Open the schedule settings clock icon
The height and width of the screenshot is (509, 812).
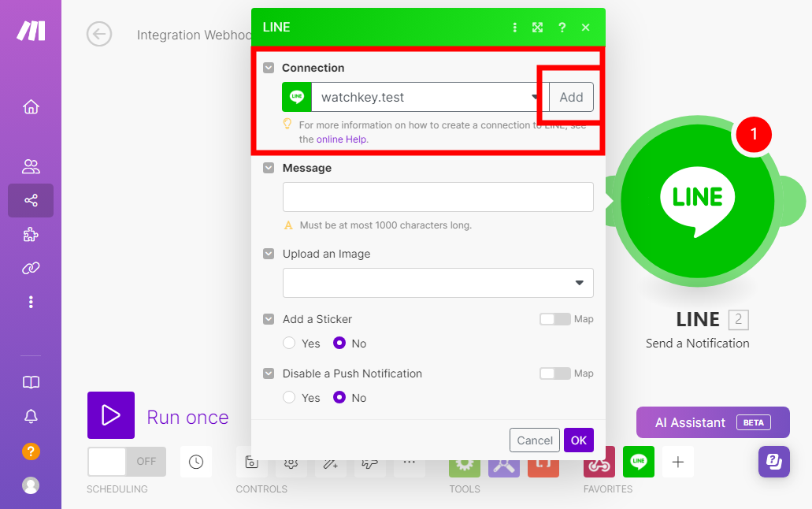196,462
